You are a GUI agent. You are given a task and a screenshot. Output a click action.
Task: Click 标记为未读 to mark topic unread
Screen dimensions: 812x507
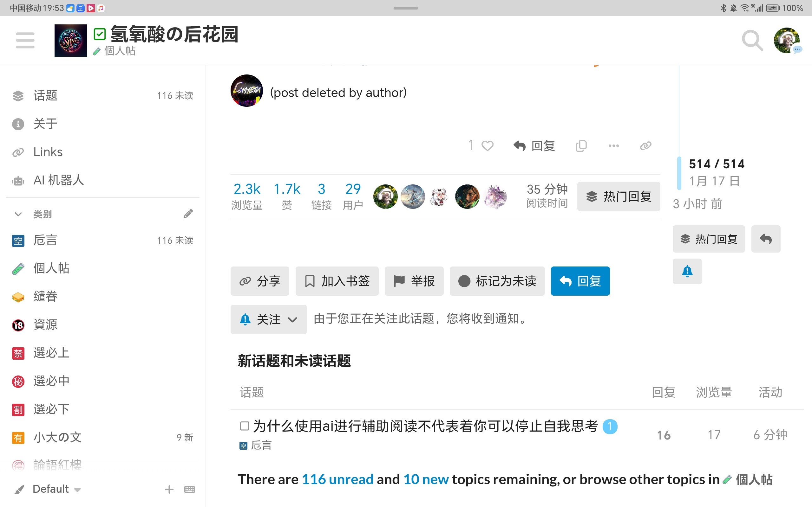pos(497,281)
